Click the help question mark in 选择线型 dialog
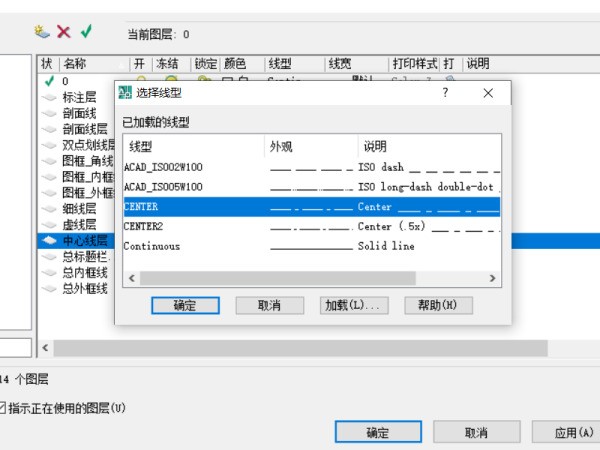600x450 pixels. tap(445, 93)
